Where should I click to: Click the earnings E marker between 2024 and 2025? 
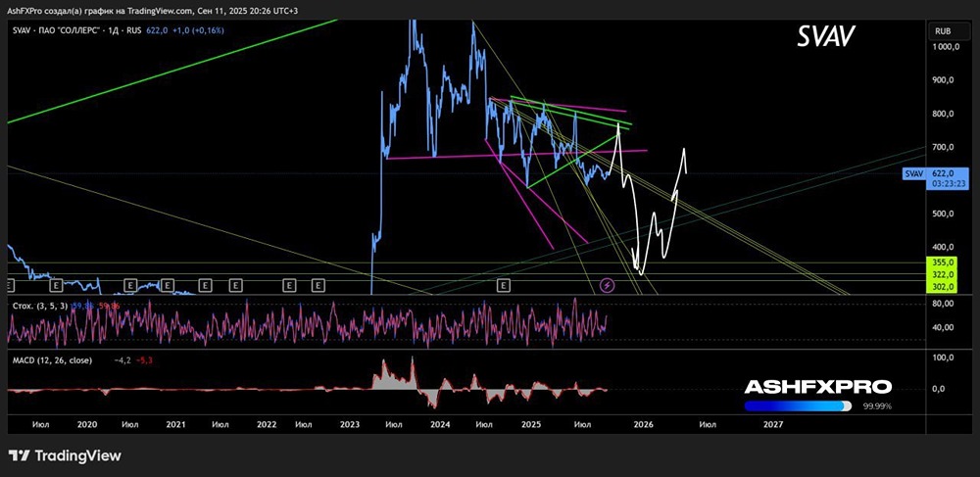click(x=505, y=285)
